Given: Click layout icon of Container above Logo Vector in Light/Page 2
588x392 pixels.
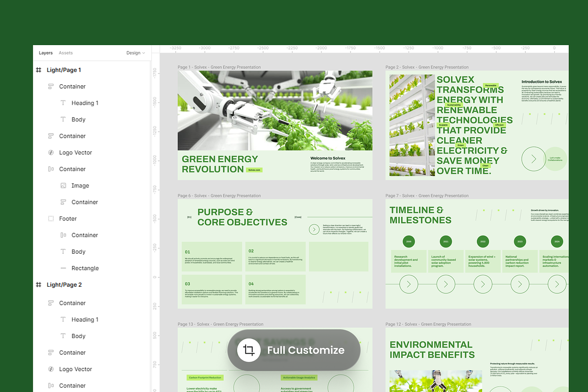Looking at the screenshot, I should pyautogui.click(x=50, y=352).
